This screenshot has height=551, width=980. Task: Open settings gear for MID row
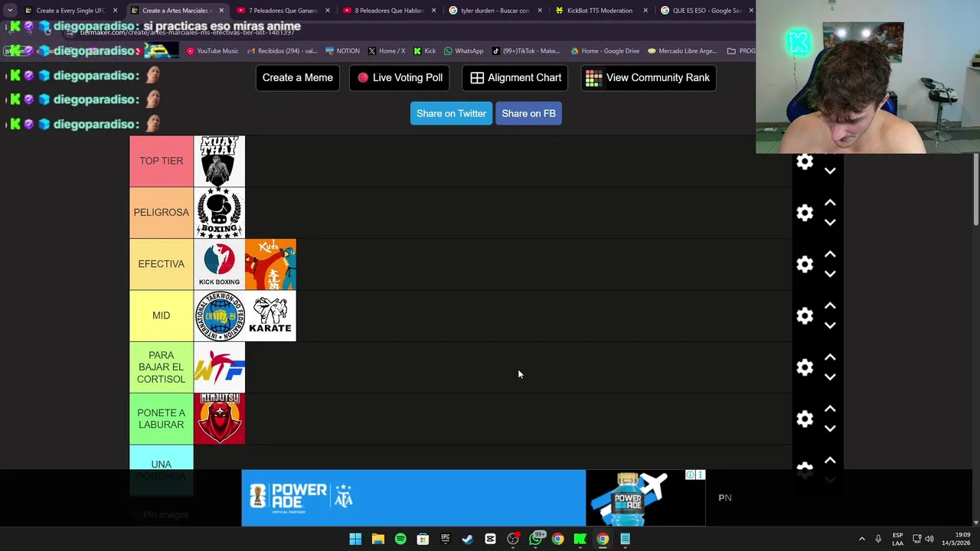805,315
